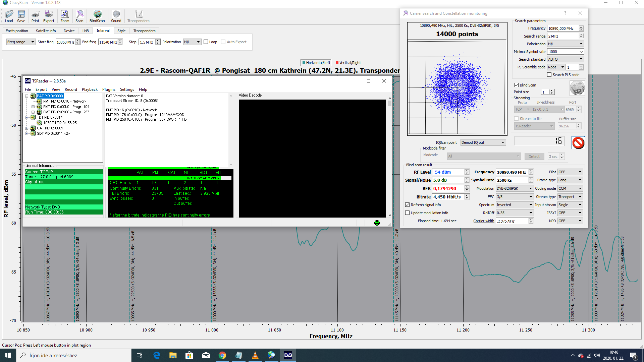This screenshot has height=362, width=644.
Task: Switch to the Satellite info tab
Action: tap(46, 31)
